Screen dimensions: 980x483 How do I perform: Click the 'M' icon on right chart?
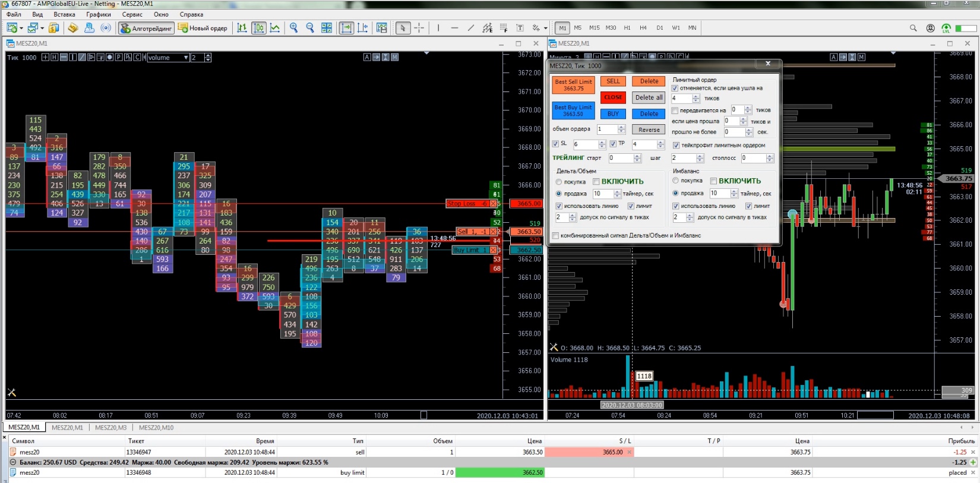861,57
